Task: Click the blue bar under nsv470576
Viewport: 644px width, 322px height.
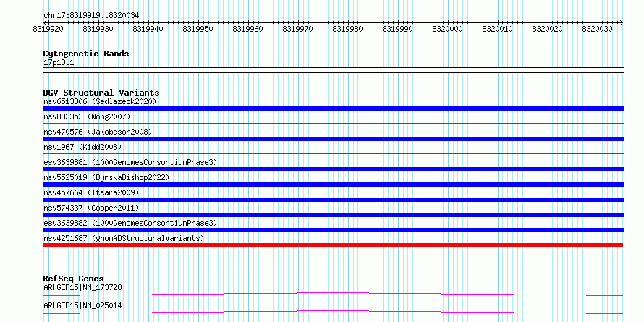Action: (x=333, y=139)
